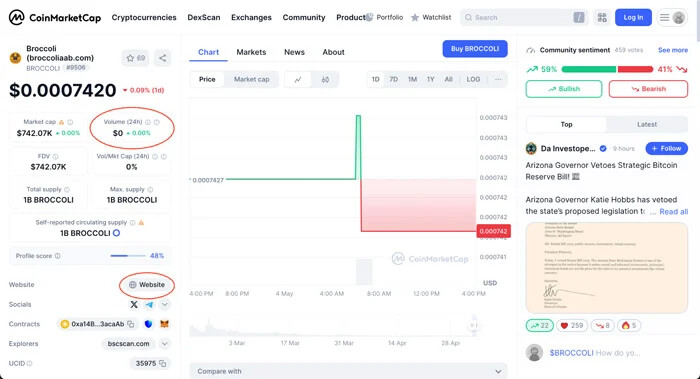Click the Portfolio icon link
Viewport: 700px width, 379px height.
384,17
